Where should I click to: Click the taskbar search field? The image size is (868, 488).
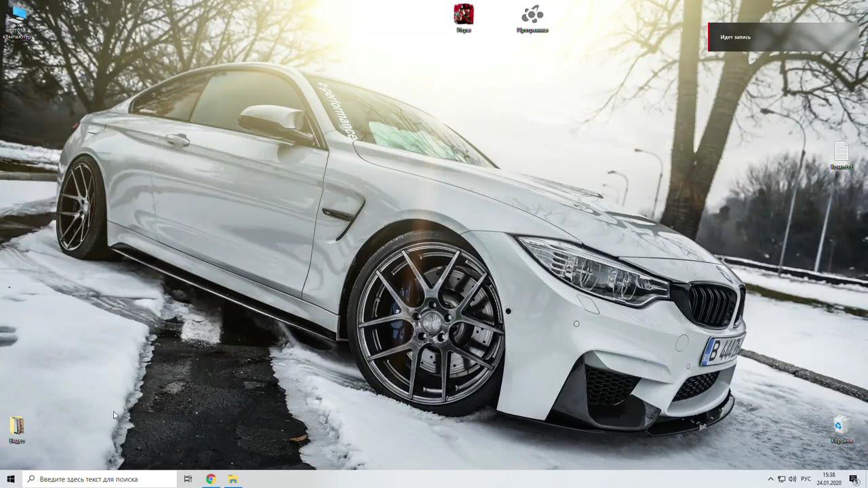click(x=99, y=479)
